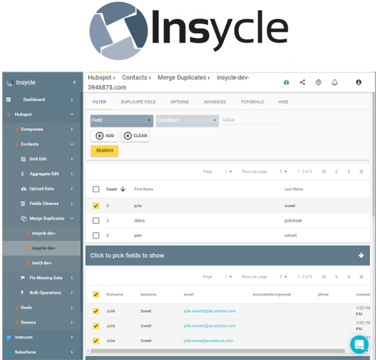The width and height of the screenshot is (376, 360).
Task: Switch to the Options tab
Action: coord(180,102)
